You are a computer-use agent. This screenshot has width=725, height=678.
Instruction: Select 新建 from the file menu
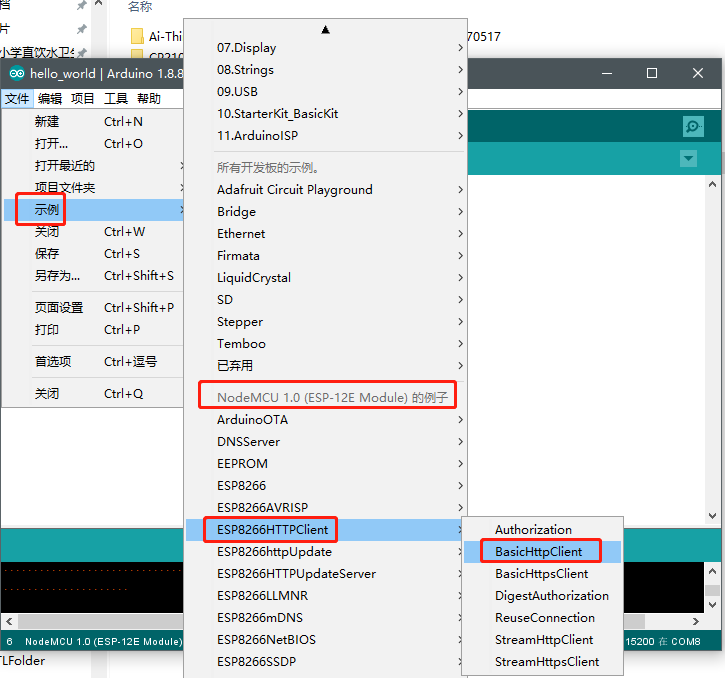(93, 122)
